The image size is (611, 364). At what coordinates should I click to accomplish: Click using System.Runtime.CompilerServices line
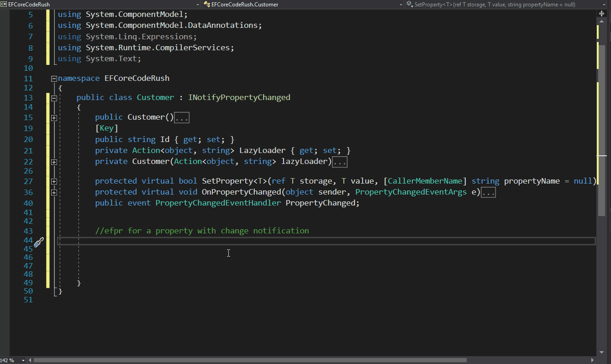tap(146, 47)
